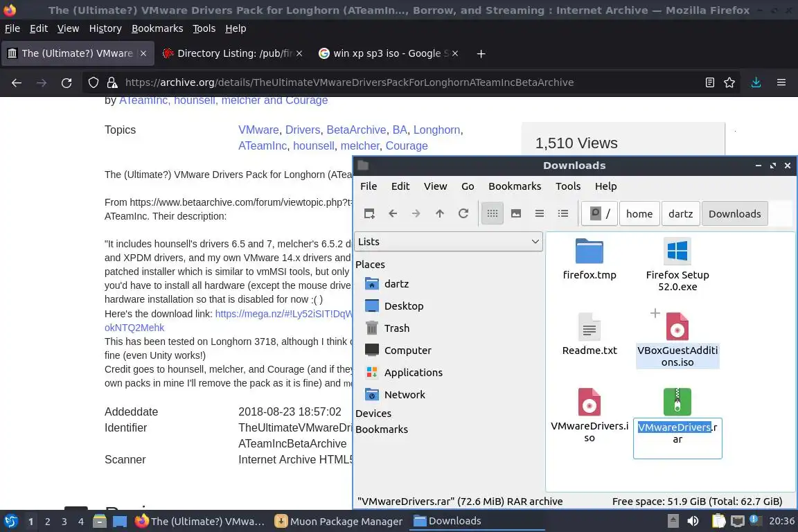Click the volume speaker tray icon
The width and height of the screenshot is (798, 532).
click(693, 521)
